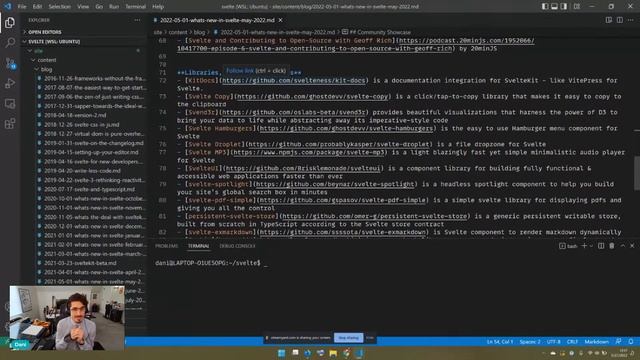The width and height of the screenshot is (640, 360).
Task: Close the may-2022.md editor tab
Action: coord(280,20)
